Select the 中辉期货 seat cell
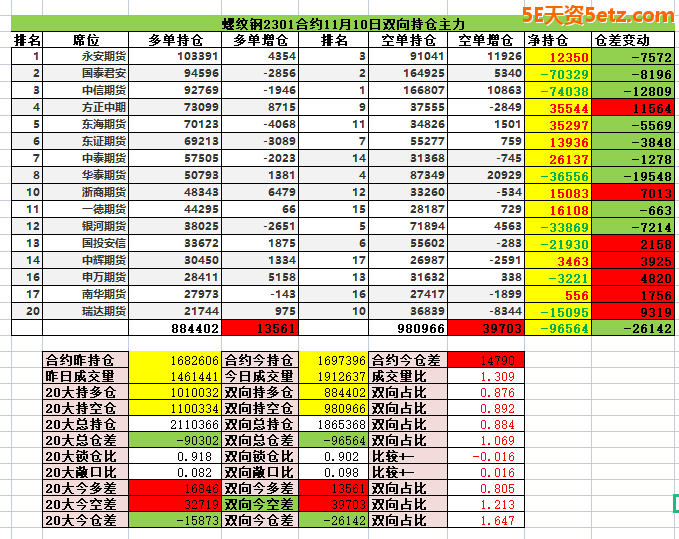Screen dimensions: 679x539 coord(86,260)
